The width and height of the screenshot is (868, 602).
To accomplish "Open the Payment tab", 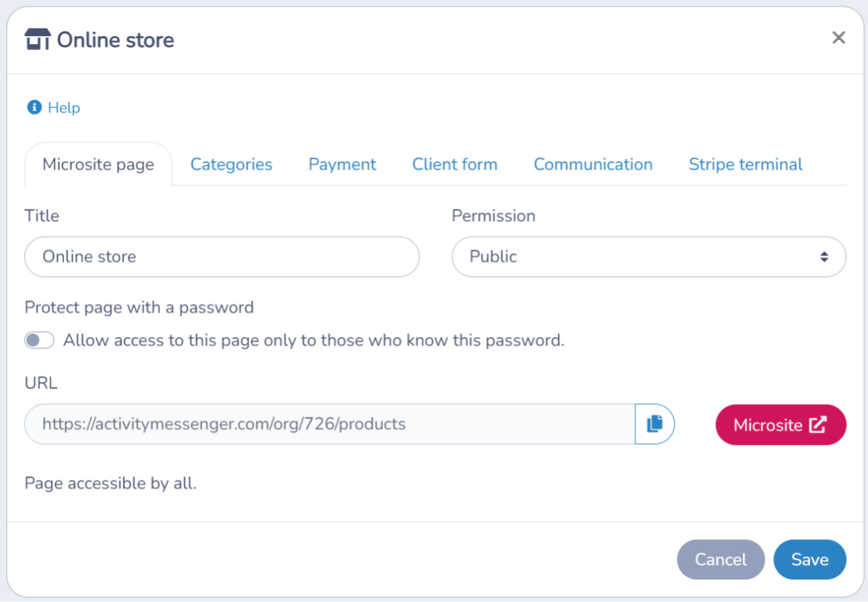I will tap(342, 164).
